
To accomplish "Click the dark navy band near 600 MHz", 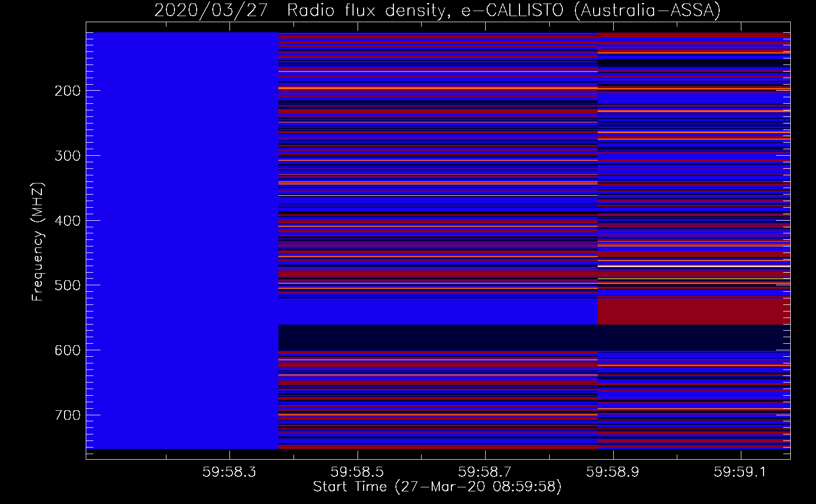I will click(534, 338).
